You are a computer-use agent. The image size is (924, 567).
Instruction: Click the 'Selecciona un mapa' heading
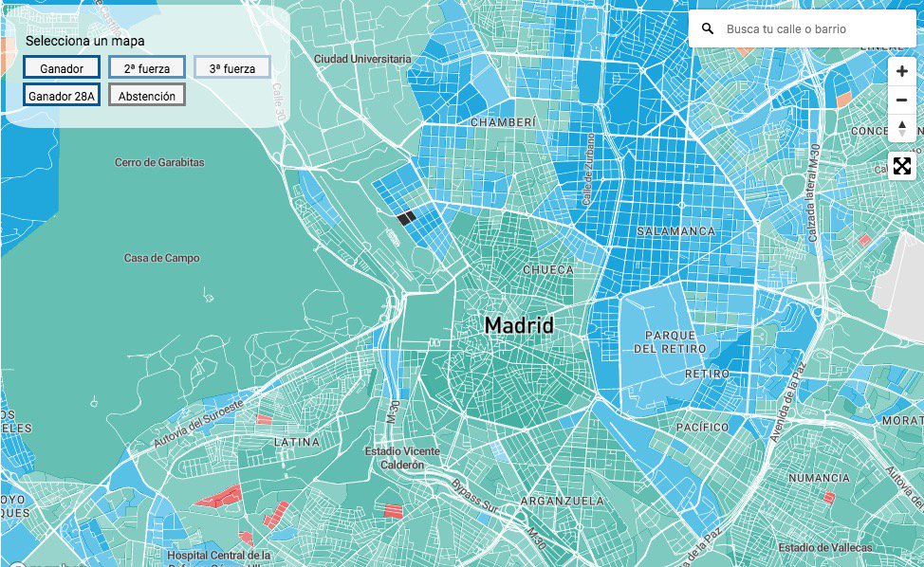84,41
